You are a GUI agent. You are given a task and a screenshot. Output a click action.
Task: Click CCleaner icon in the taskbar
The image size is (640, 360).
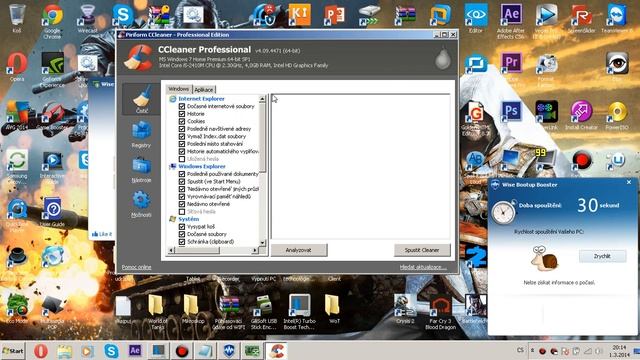click(x=277, y=351)
